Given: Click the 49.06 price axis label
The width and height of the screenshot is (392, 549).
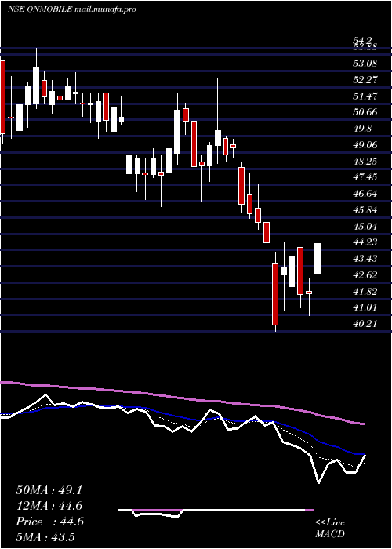Looking at the screenshot, I should 365,145.
